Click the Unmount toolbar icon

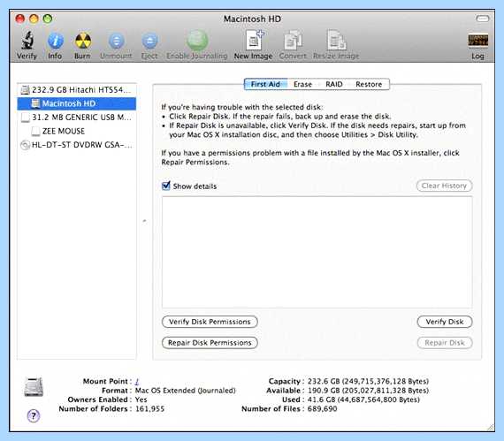point(116,42)
